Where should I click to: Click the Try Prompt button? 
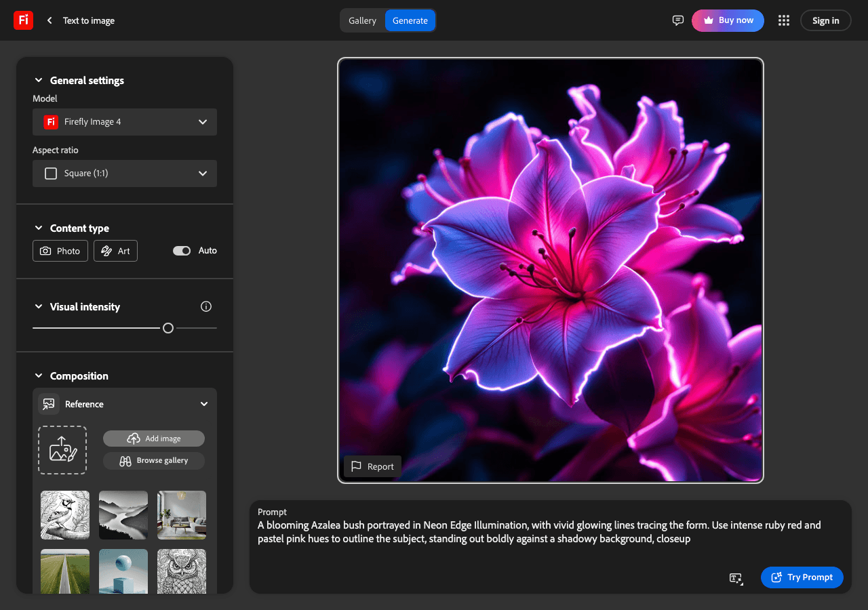click(x=802, y=577)
